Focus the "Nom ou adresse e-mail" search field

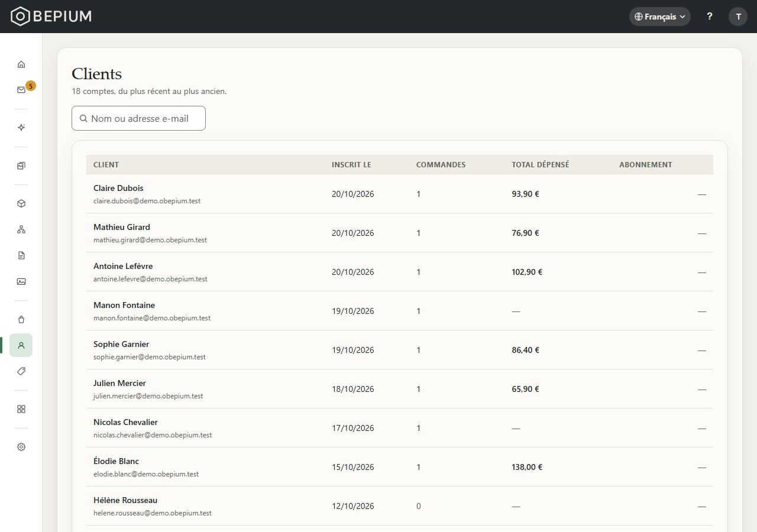pyautogui.click(x=138, y=118)
